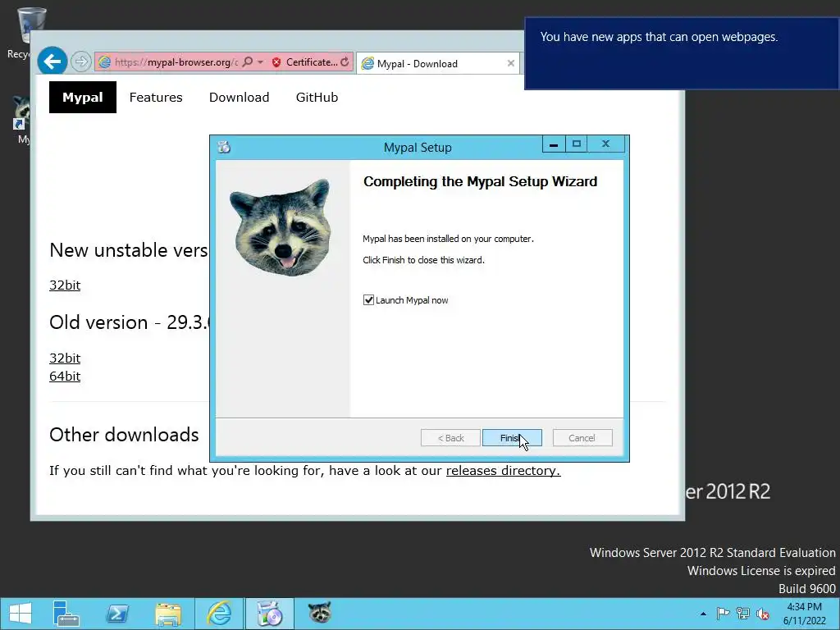Refresh the page in Internet Explorer

point(345,62)
